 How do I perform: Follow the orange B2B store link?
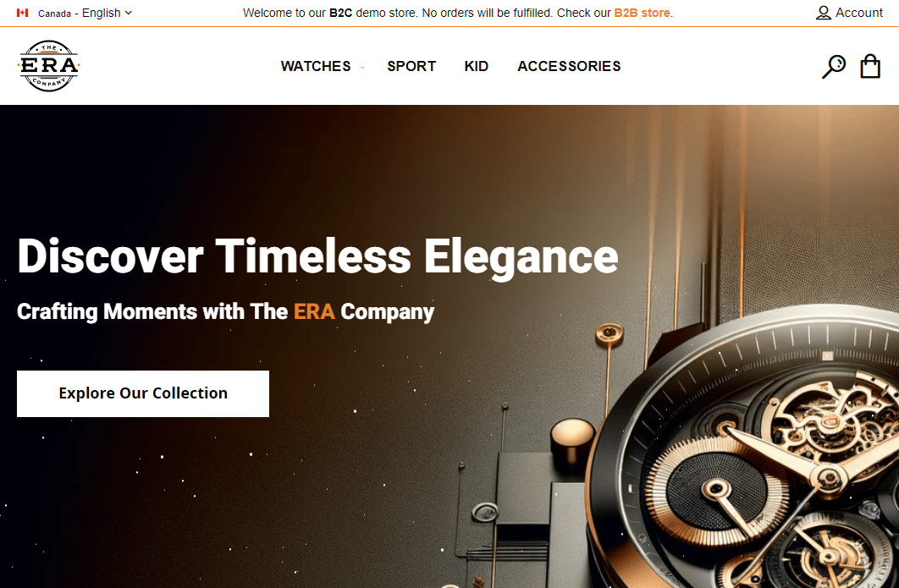pyautogui.click(x=642, y=13)
